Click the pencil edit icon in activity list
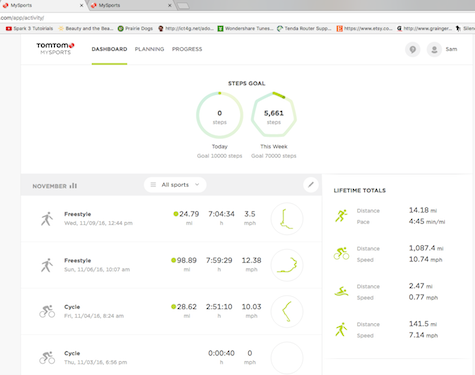This screenshot has height=375, width=475. pos(311,185)
